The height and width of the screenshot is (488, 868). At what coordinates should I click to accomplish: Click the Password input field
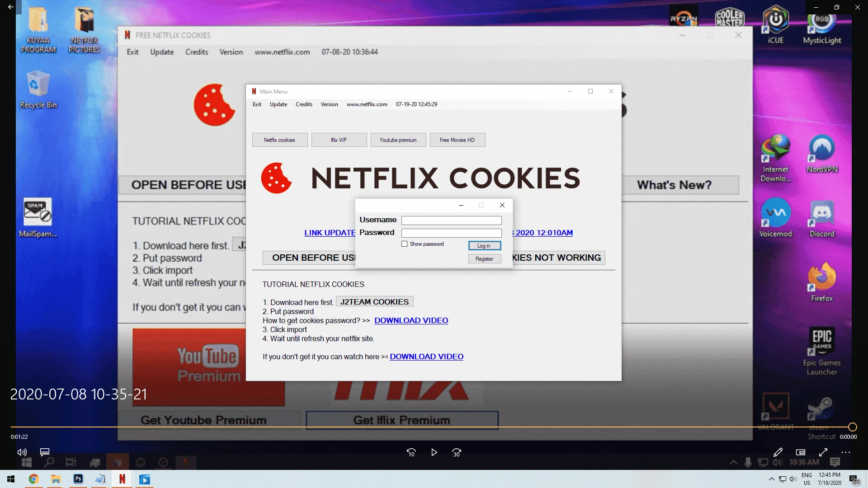tap(451, 233)
